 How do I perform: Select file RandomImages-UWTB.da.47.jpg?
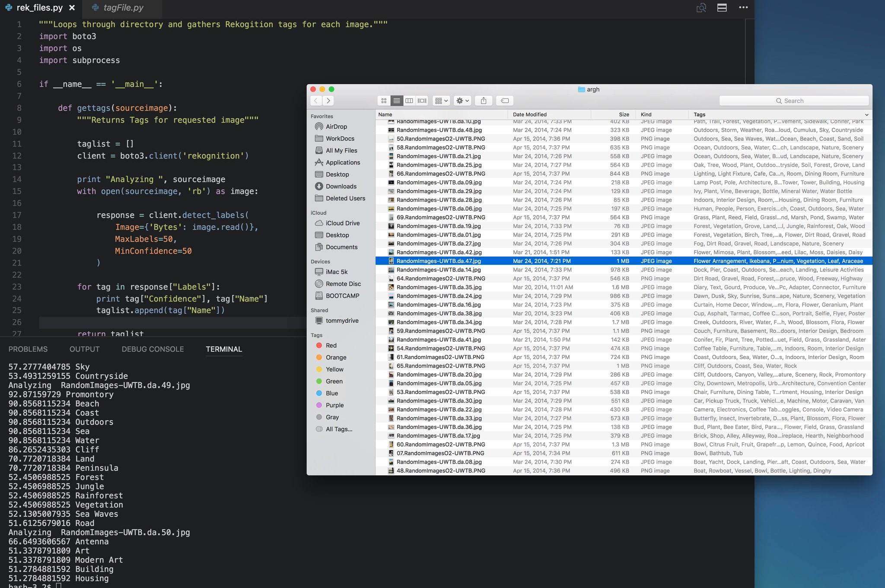click(x=624, y=261)
